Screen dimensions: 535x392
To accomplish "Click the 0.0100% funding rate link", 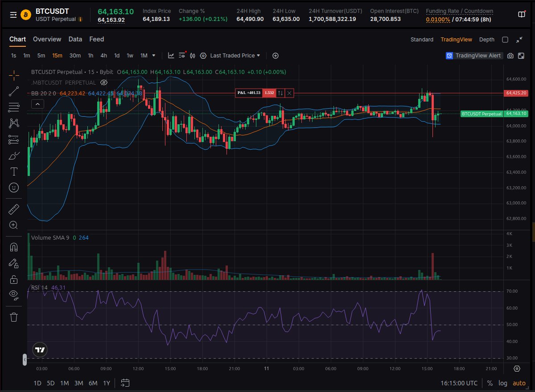I will [x=437, y=20].
